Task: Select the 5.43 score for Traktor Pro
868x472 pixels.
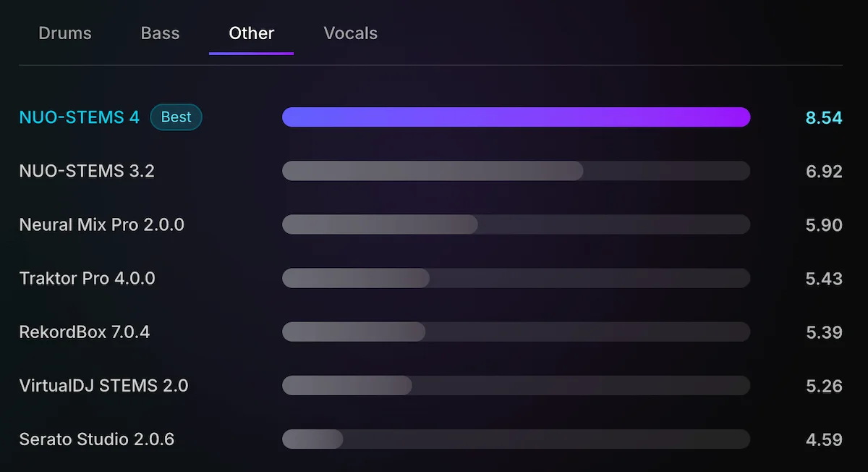Action: (x=824, y=278)
